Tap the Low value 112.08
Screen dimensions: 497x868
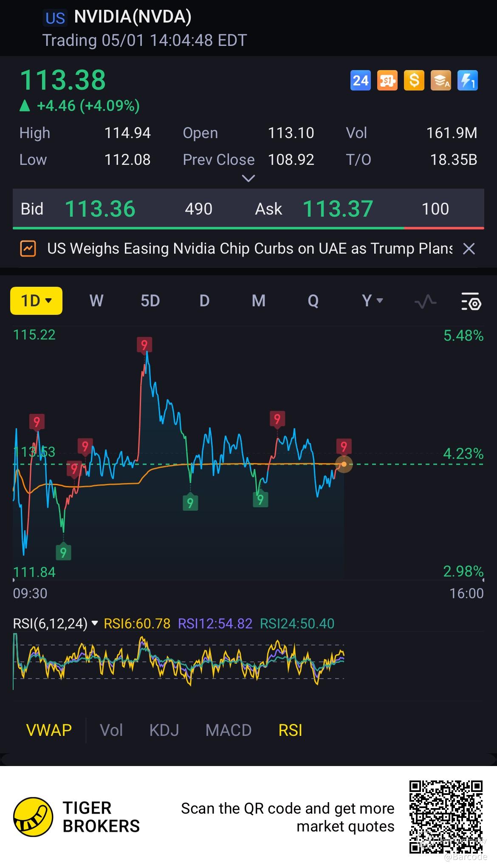(x=127, y=160)
